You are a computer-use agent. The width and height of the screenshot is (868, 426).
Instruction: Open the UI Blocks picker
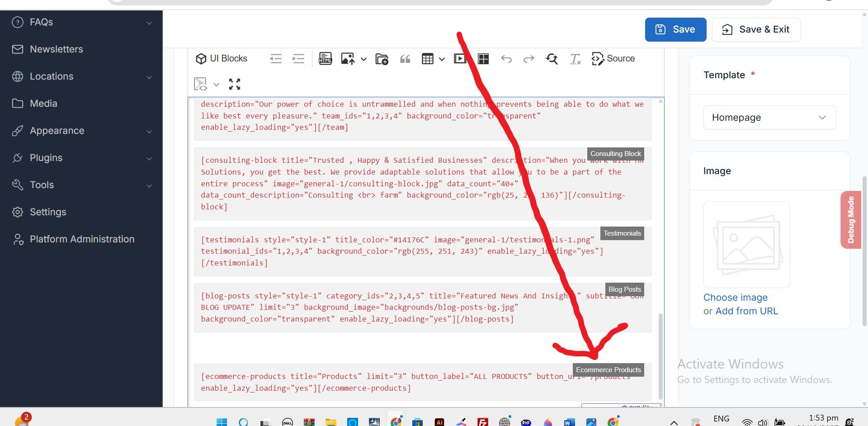[222, 59]
